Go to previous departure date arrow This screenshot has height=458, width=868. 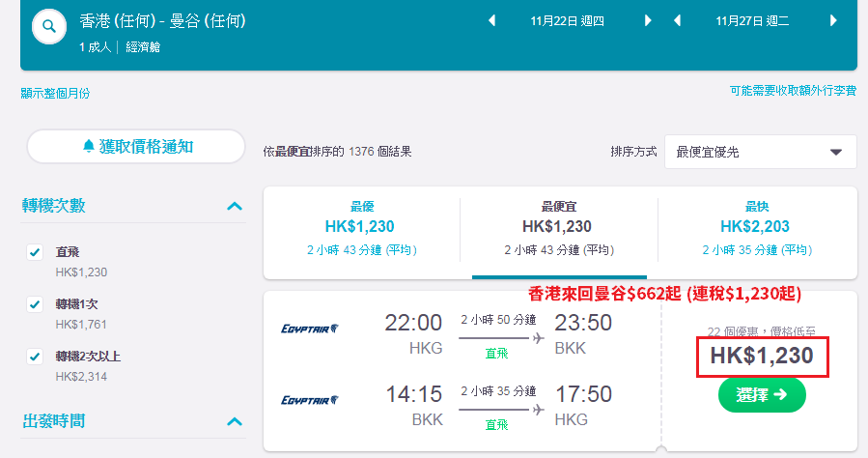tap(491, 21)
